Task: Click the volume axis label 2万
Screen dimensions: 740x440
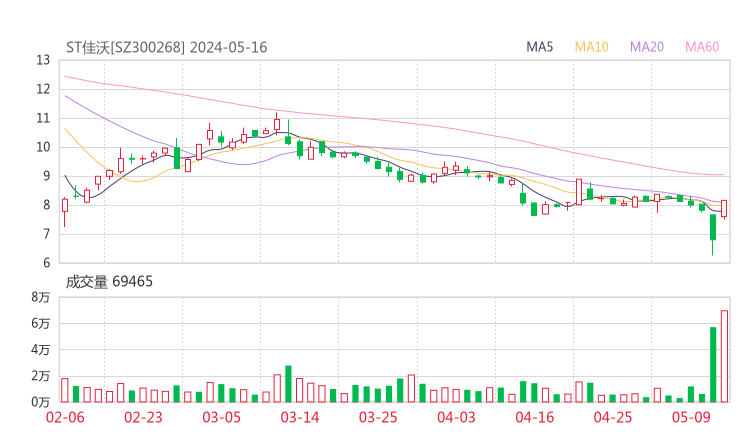Action: coord(41,376)
